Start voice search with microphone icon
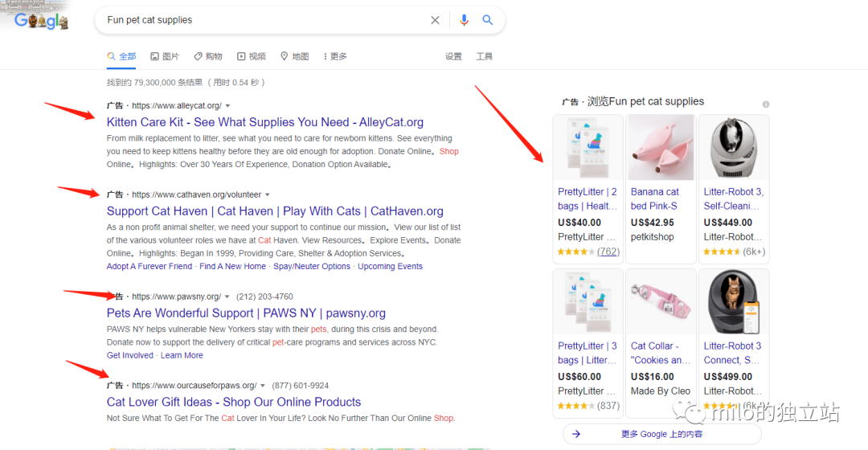The width and height of the screenshot is (868, 450). [464, 20]
